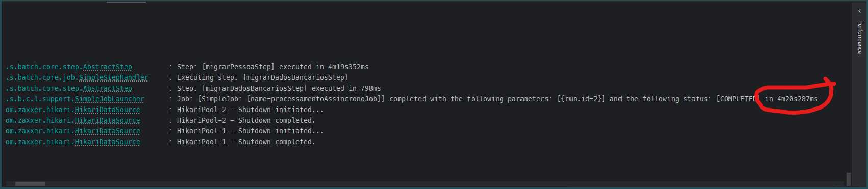The height and width of the screenshot is (189, 868).
Task: Open the AbstractStep link on the 798ms line
Action: tap(107, 88)
